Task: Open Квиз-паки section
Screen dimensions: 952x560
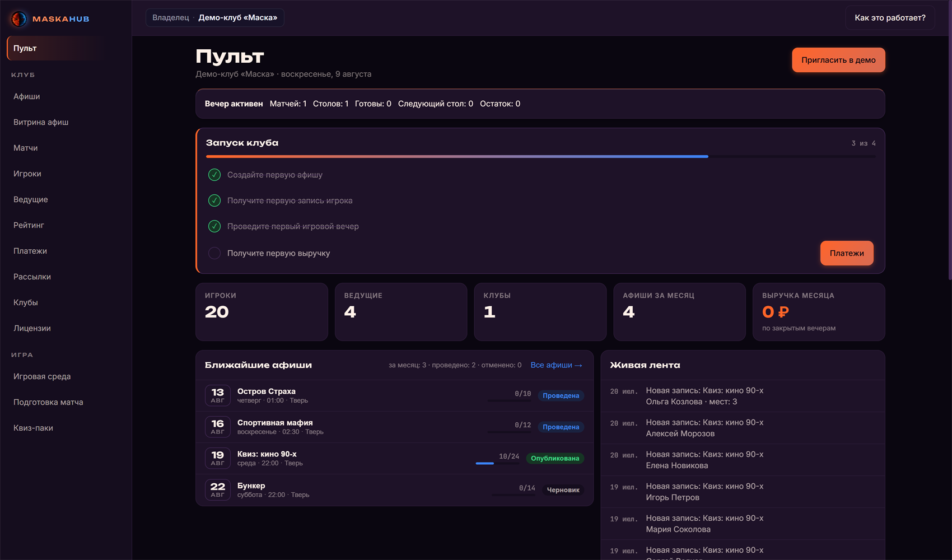Action: (66, 428)
